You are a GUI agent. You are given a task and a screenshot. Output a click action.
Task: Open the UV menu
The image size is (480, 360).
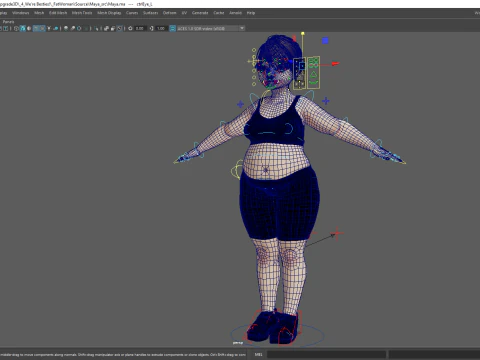click(184, 13)
